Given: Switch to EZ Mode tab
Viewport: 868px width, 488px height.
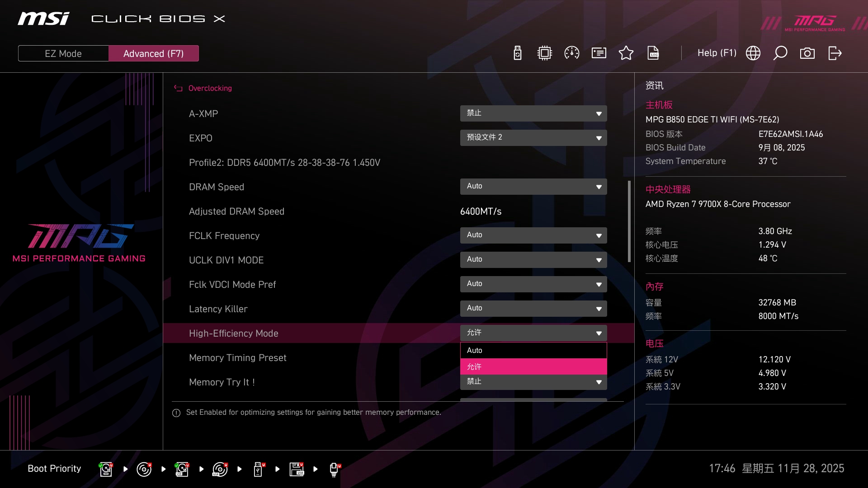Looking at the screenshot, I should click(63, 53).
